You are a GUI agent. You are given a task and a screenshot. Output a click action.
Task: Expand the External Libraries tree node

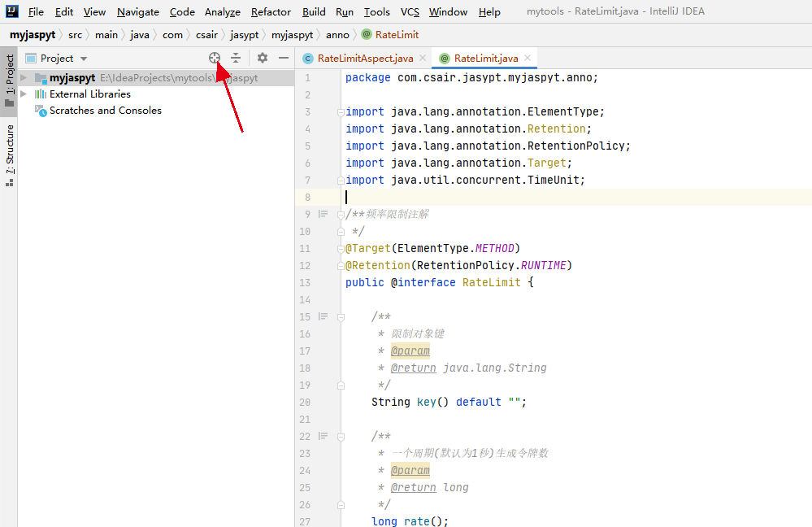(x=24, y=94)
